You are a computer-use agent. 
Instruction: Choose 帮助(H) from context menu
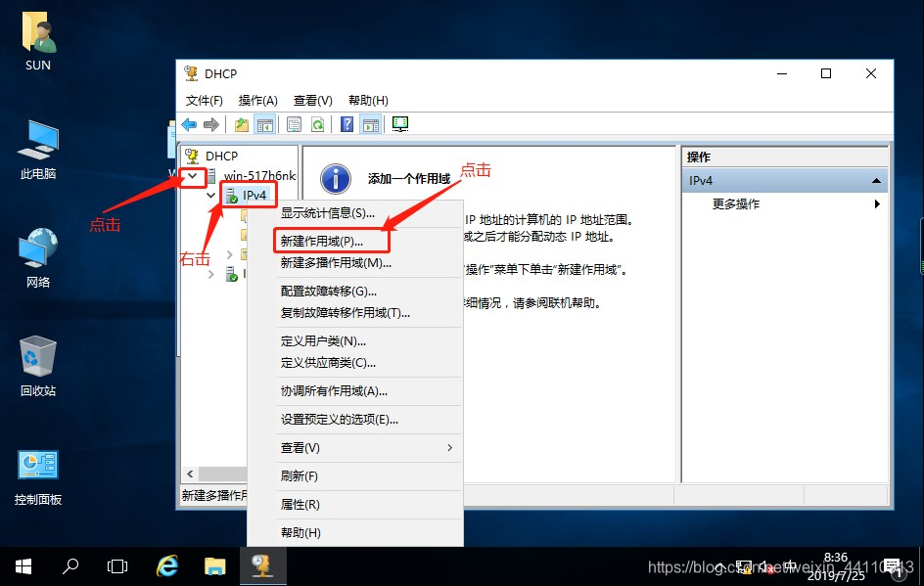[x=355, y=533]
